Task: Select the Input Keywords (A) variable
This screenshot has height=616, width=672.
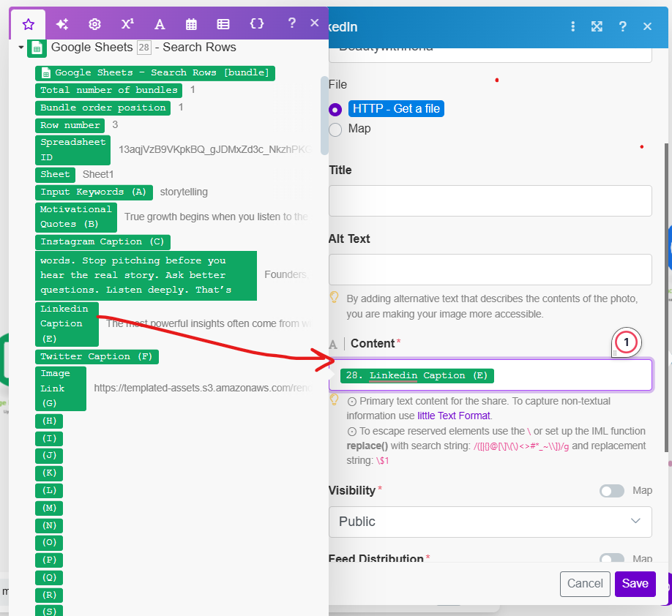Action: coord(94,192)
